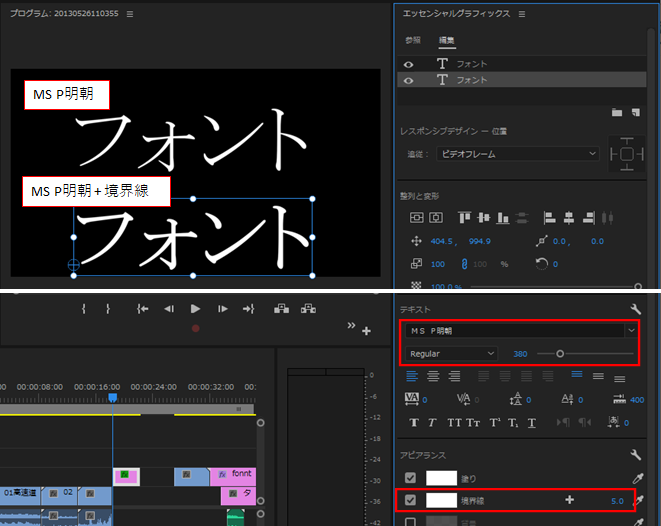Align layer to top edge icon
The height and width of the screenshot is (526, 661).
point(465,217)
